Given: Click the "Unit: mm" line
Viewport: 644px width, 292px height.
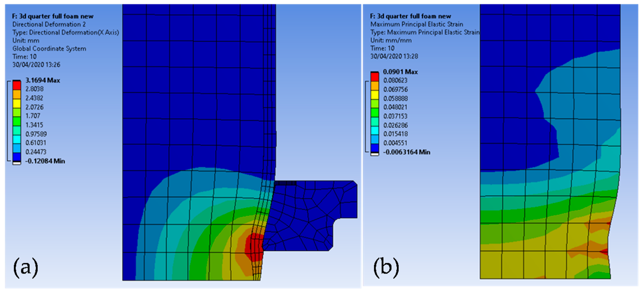Looking at the screenshot, I should click(x=26, y=41).
